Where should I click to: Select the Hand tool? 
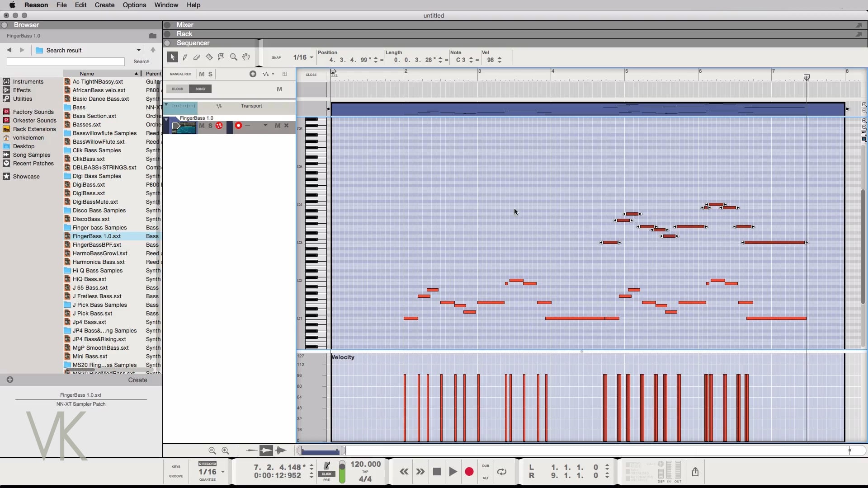click(246, 57)
